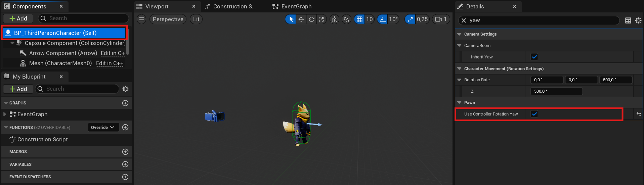Collapse the Camera Settings category
The width and height of the screenshot is (644, 185).
click(x=459, y=34)
